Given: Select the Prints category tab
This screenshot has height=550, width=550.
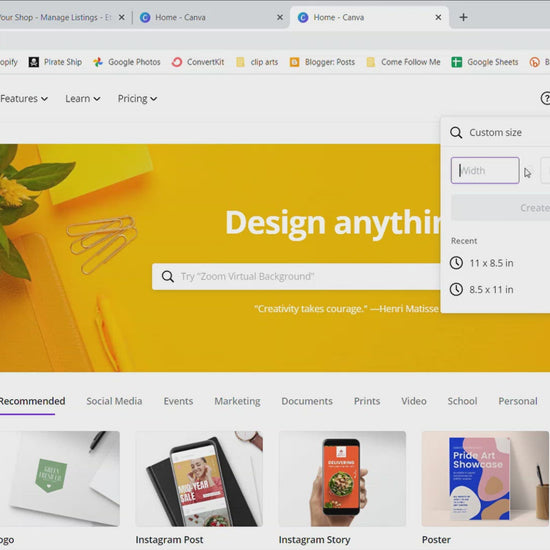Looking at the screenshot, I should [367, 401].
